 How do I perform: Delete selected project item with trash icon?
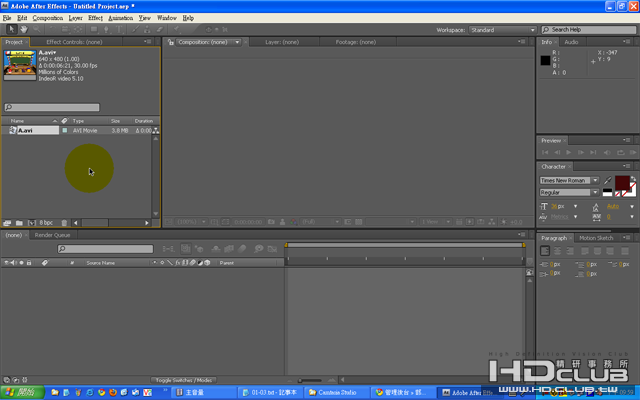[64, 223]
